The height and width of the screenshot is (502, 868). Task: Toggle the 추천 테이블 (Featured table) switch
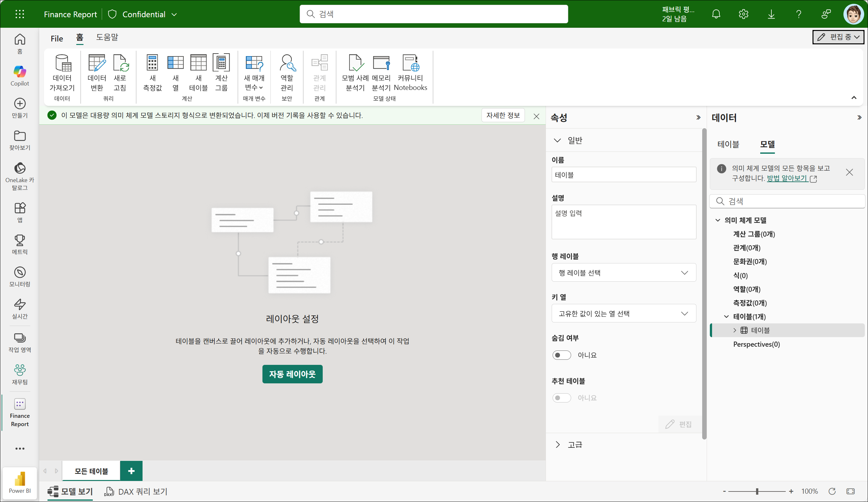[x=562, y=398]
